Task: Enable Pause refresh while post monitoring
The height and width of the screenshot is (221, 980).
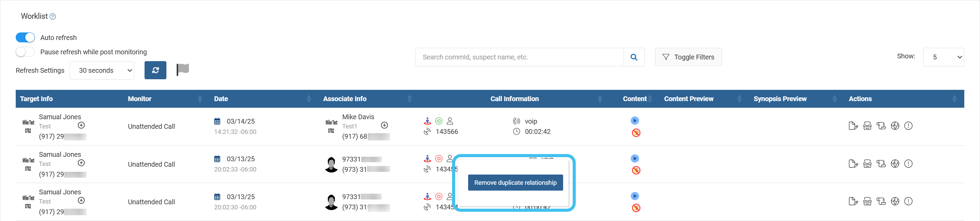Action: [x=25, y=52]
